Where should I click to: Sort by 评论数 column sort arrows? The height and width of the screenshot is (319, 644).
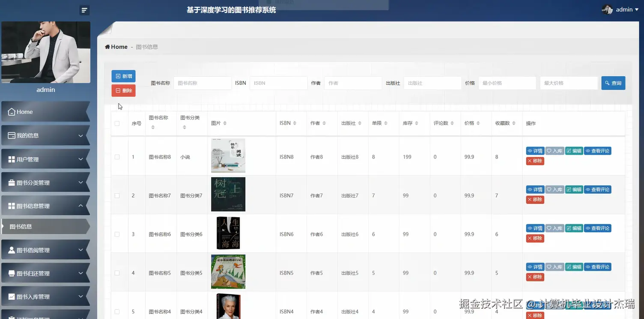452,123
